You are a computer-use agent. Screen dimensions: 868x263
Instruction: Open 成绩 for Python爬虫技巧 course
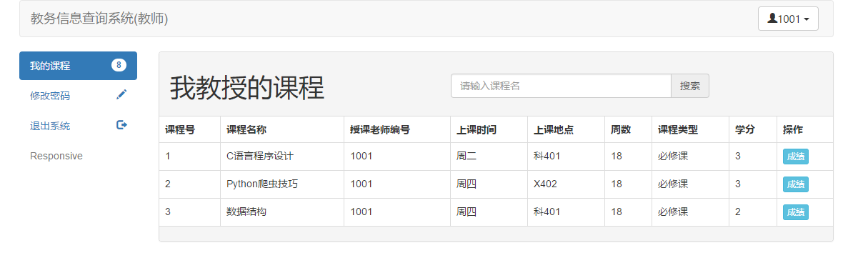[796, 184]
